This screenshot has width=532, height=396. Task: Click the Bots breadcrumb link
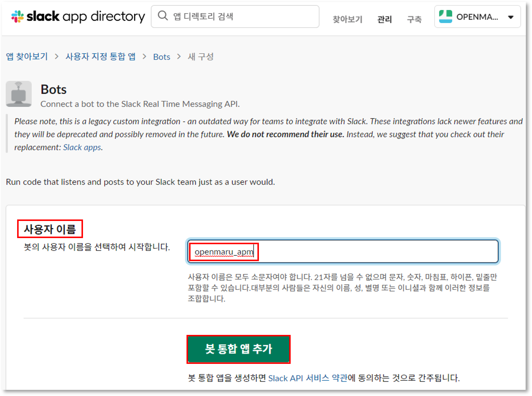click(x=162, y=57)
